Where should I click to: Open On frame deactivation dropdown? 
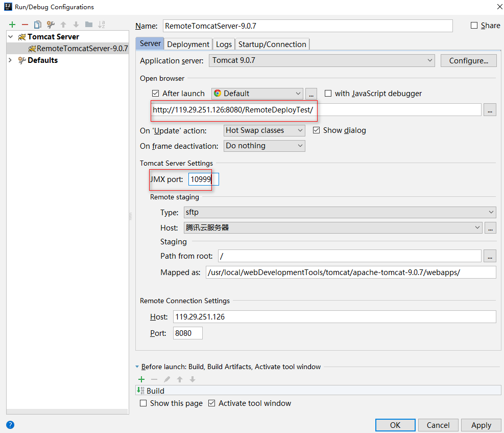[264, 146]
